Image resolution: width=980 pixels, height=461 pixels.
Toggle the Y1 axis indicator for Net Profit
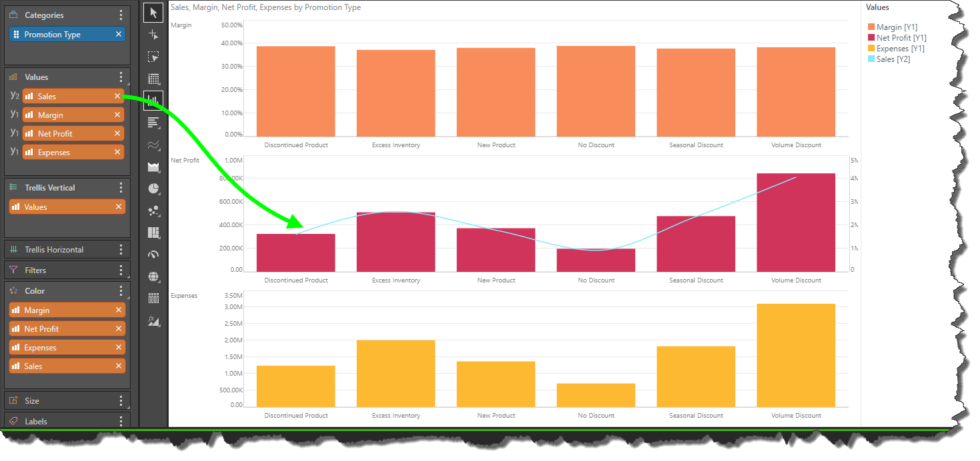[15, 133]
